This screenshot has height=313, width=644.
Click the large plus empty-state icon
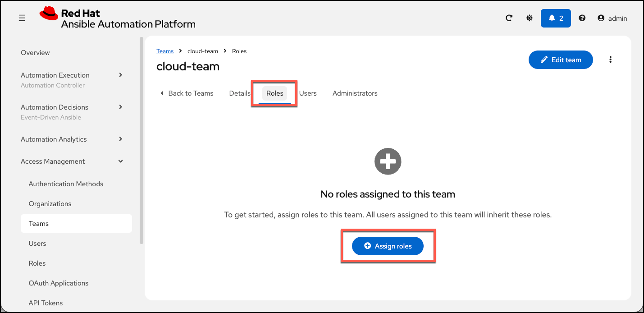point(388,161)
